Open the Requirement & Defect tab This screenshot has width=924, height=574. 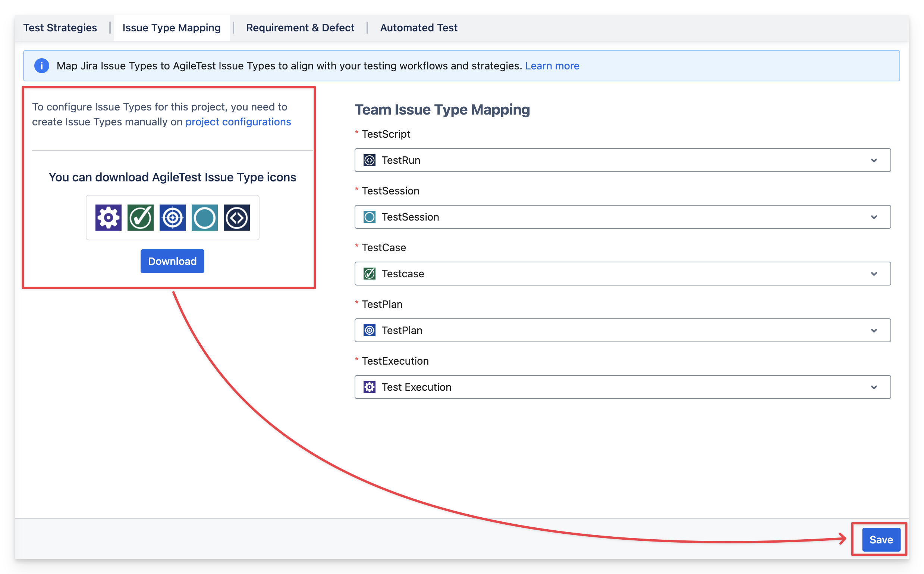coord(300,28)
